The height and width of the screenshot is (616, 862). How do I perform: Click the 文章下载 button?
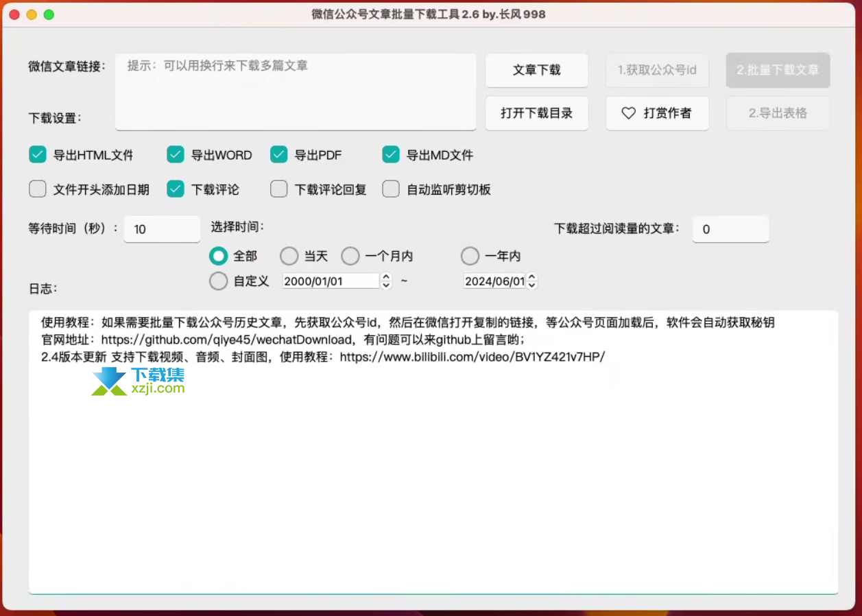(537, 70)
